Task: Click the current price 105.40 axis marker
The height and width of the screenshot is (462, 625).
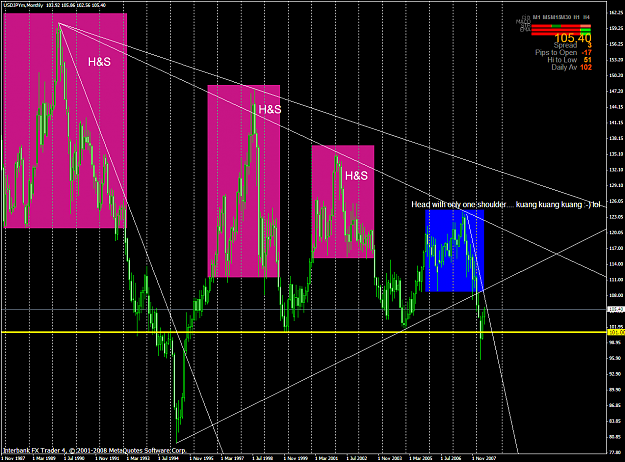Action: (616, 309)
